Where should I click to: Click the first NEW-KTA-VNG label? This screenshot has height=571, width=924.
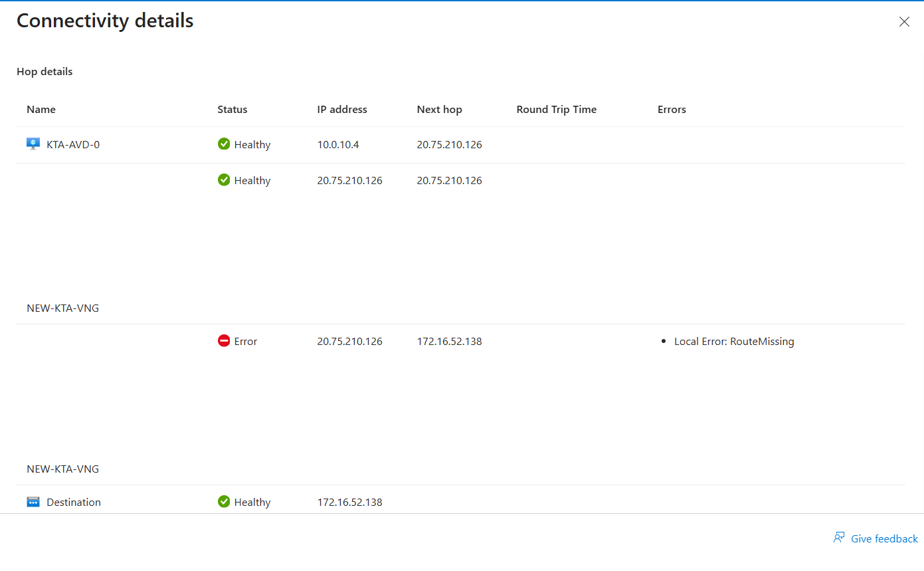coord(62,308)
